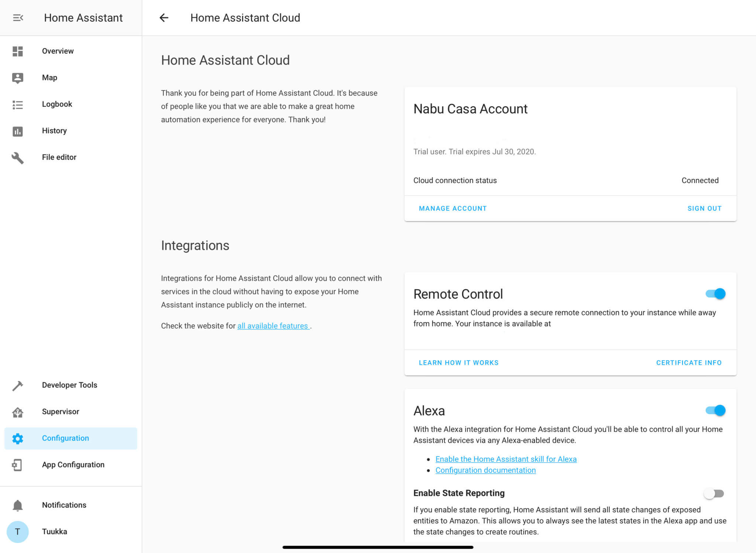Click the MANAGE ACCOUNT button

pos(453,208)
